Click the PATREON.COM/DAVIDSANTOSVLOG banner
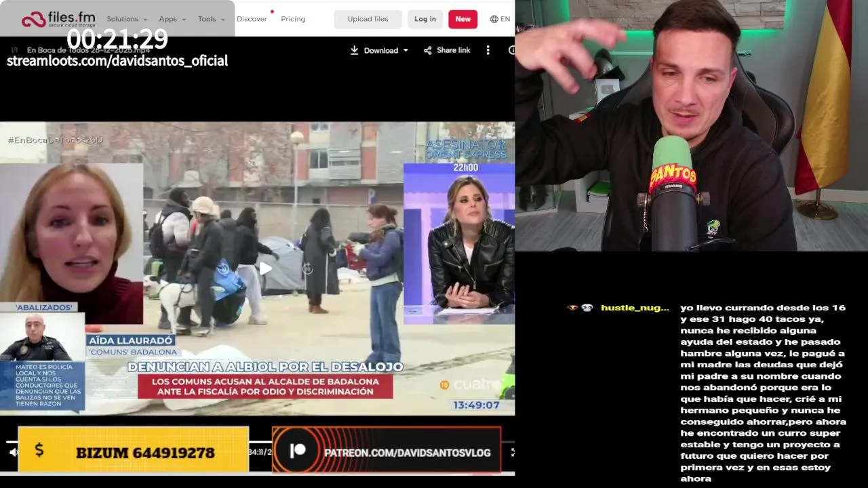Viewport: 868px width, 488px height. [387, 449]
